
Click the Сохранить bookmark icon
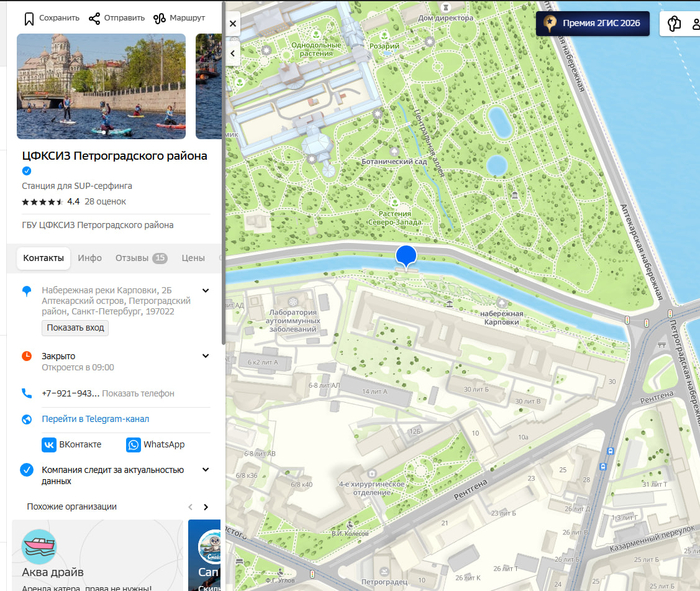[x=29, y=19]
